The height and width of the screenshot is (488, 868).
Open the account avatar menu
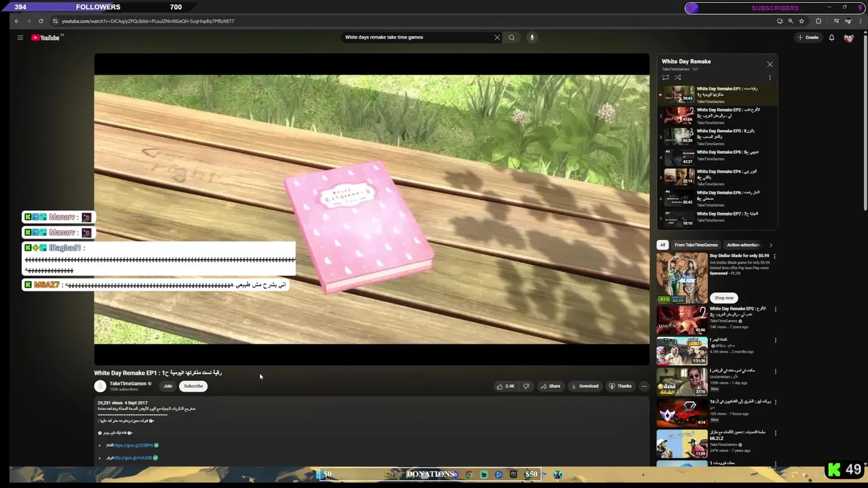click(x=848, y=37)
